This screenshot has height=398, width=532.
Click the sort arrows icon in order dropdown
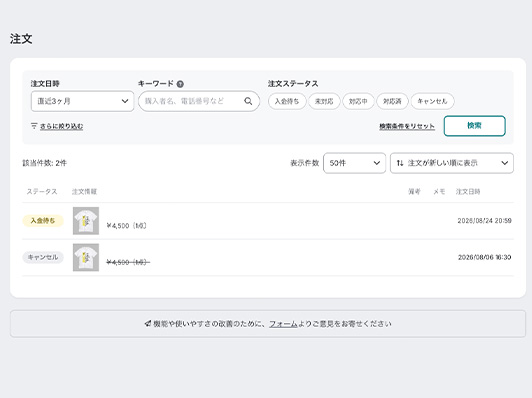[400, 163]
